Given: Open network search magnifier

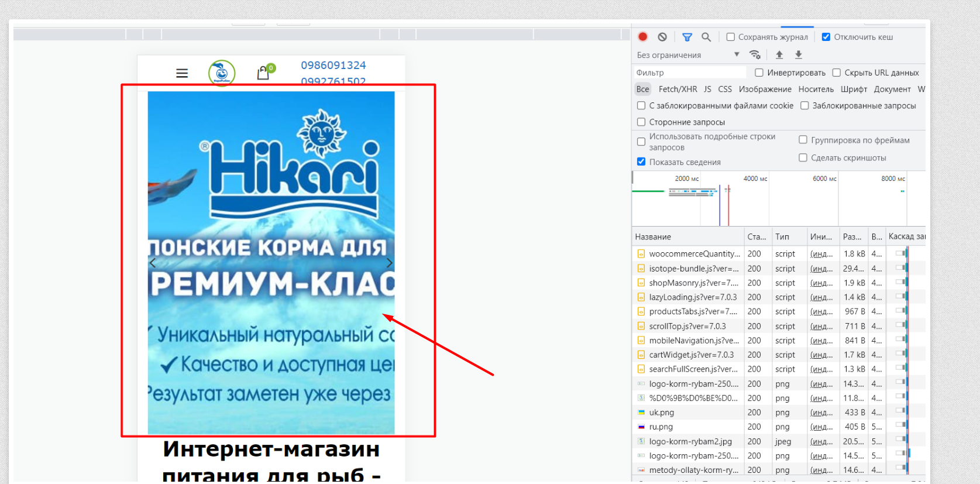Looking at the screenshot, I should coord(706,37).
